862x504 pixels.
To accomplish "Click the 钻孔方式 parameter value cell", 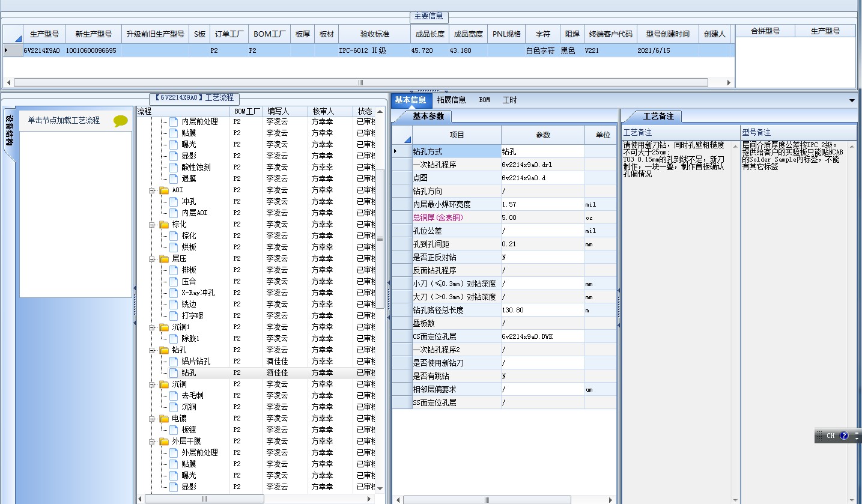I will pyautogui.click(x=543, y=151).
